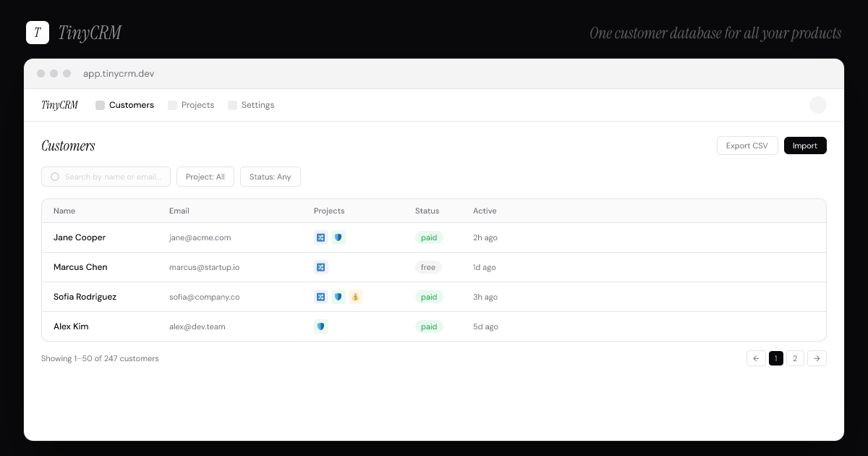The width and height of the screenshot is (868, 456).
Task: Open the Sofia Rodriguez customer name
Action: pos(85,297)
